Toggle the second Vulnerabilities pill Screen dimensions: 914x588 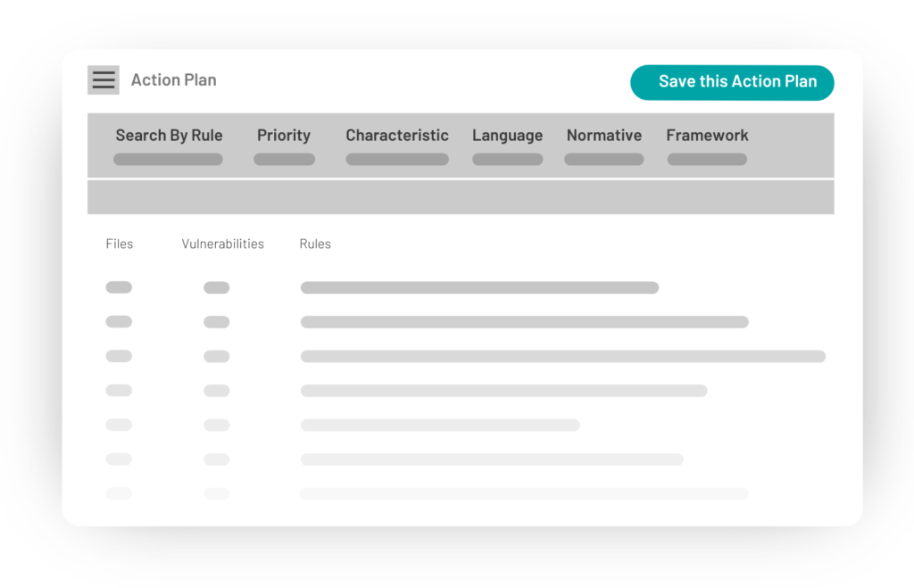(216, 322)
